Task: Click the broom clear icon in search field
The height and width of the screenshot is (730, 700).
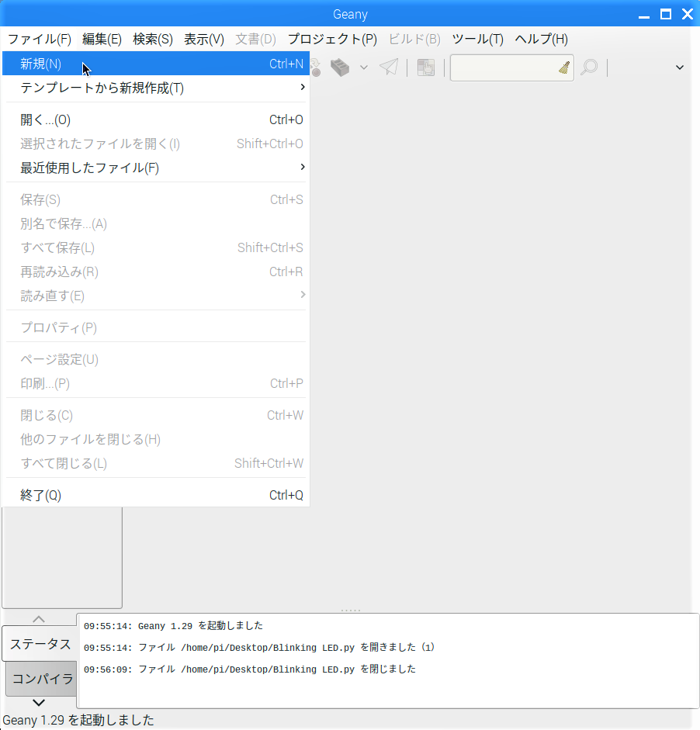Action: click(564, 68)
